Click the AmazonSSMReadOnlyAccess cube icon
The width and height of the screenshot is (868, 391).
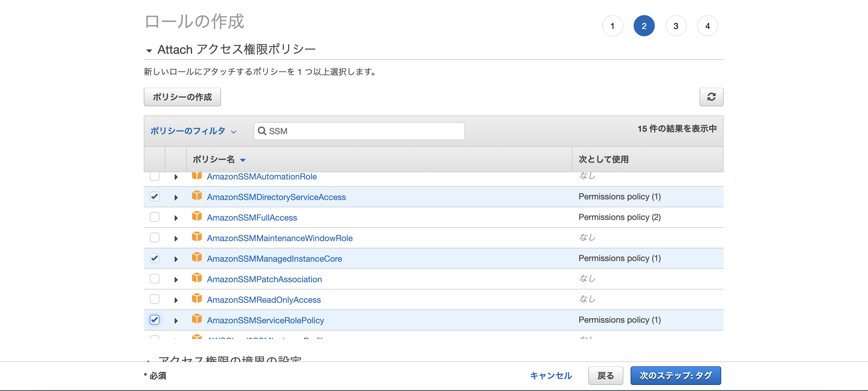click(197, 299)
